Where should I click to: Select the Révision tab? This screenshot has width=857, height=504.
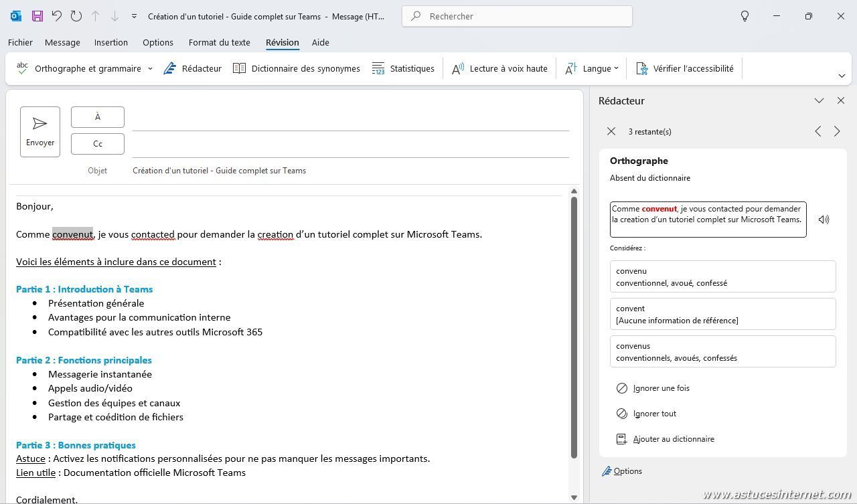tap(283, 42)
